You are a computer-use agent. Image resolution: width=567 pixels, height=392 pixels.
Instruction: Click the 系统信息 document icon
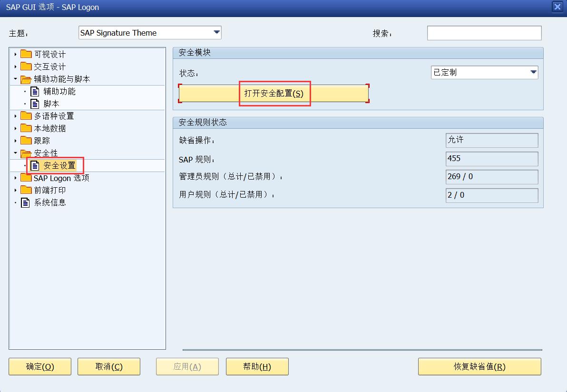[26, 202]
